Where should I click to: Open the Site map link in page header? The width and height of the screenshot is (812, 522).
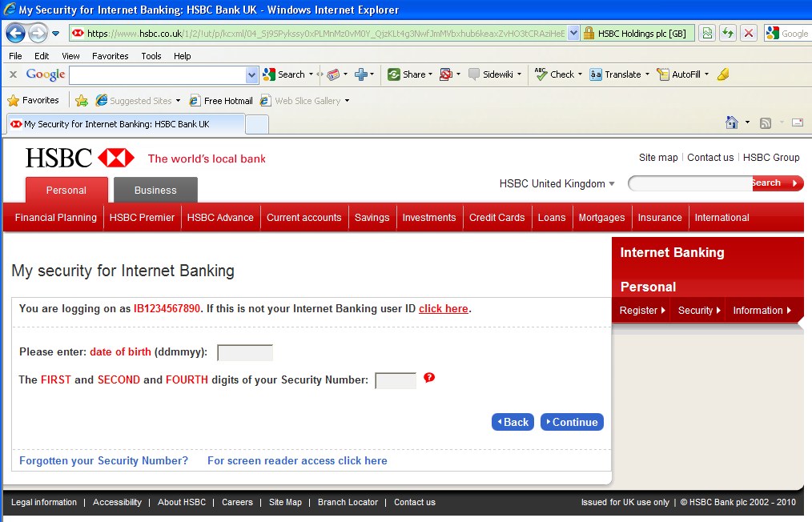coord(658,158)
